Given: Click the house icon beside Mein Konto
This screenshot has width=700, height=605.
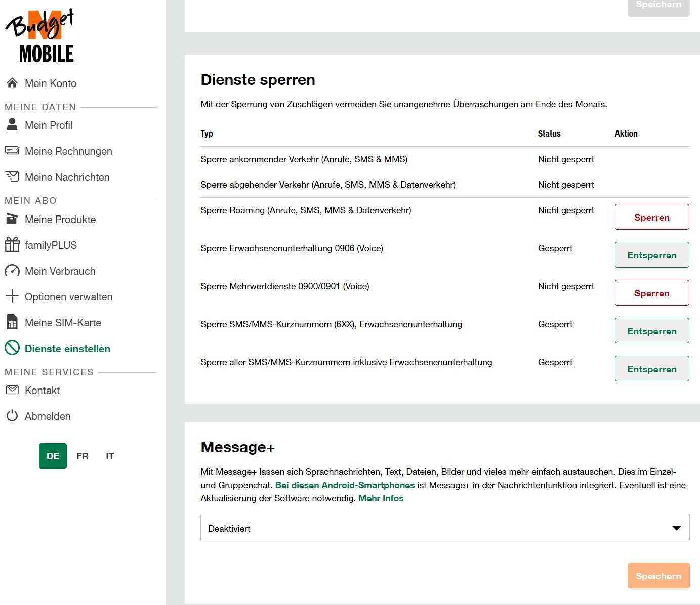Looking at the screenshot, I should coord(12,83).
